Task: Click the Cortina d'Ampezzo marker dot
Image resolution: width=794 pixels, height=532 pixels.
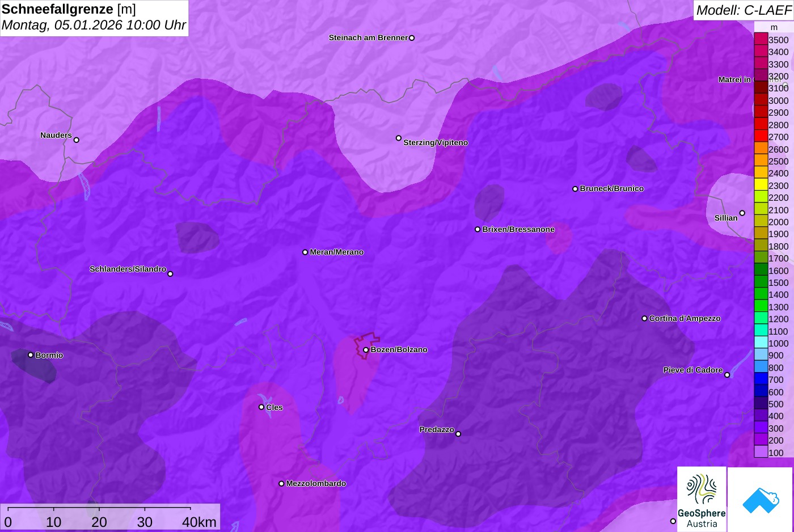Action: [644, 318]
